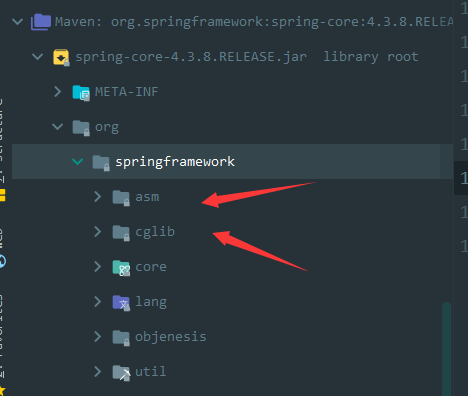Select the asm package name
Image resolution: width=468 pixels, height=396 pixels.
147,197
